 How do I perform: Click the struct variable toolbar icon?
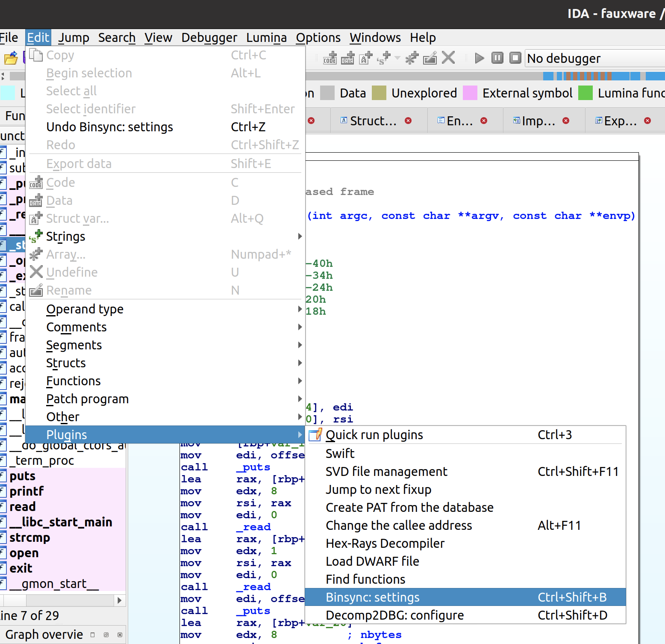365,58
